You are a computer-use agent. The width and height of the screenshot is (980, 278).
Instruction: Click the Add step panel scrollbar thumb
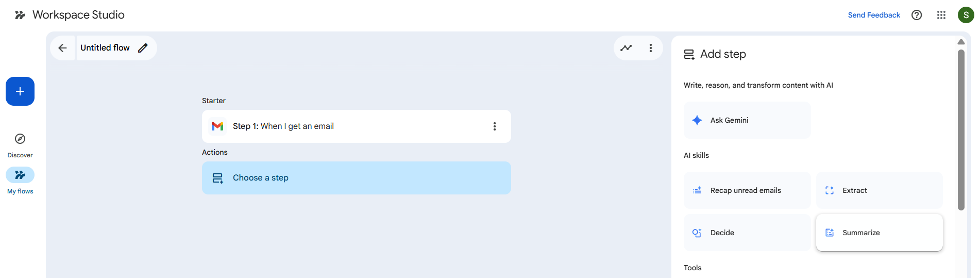pyautogui.click(x=961, y=129)
